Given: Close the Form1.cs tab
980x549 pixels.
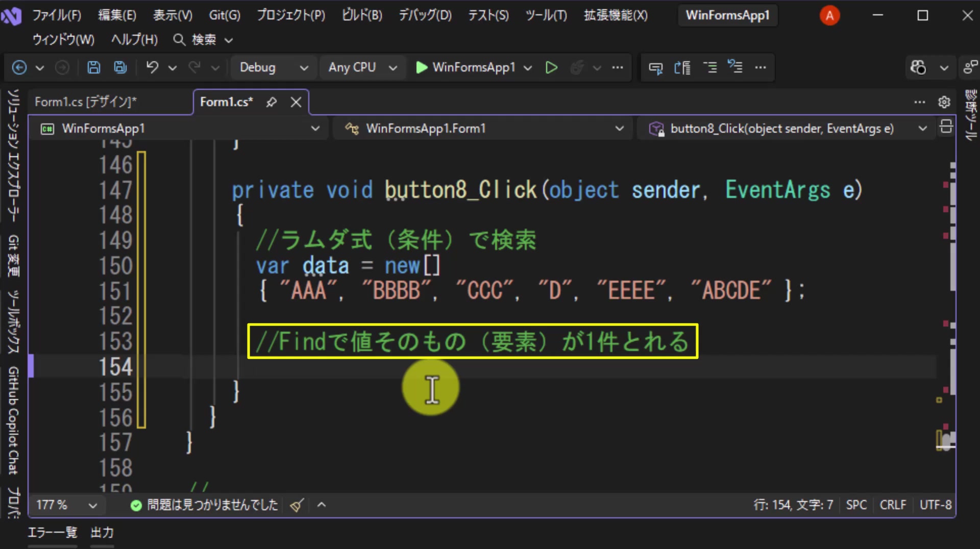Looking at the screenshot, I should tap(296, 102).
